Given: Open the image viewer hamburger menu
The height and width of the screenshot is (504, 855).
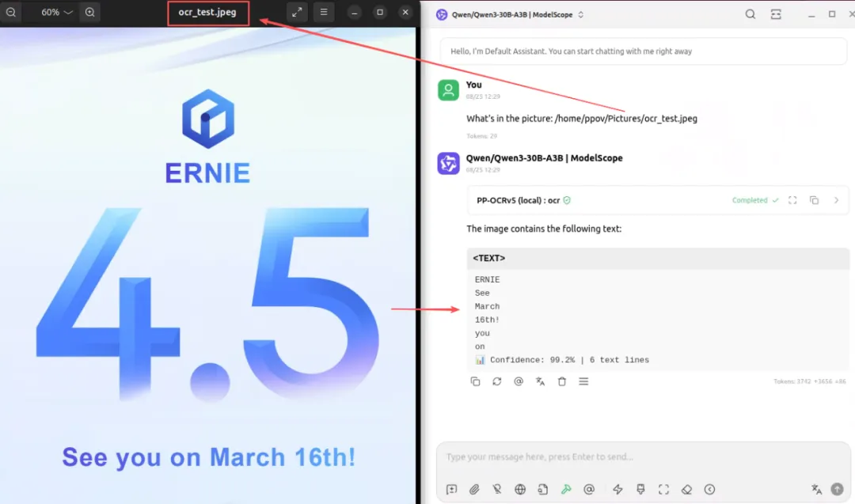Looking at the screenshot, I should tap(324, 12).
